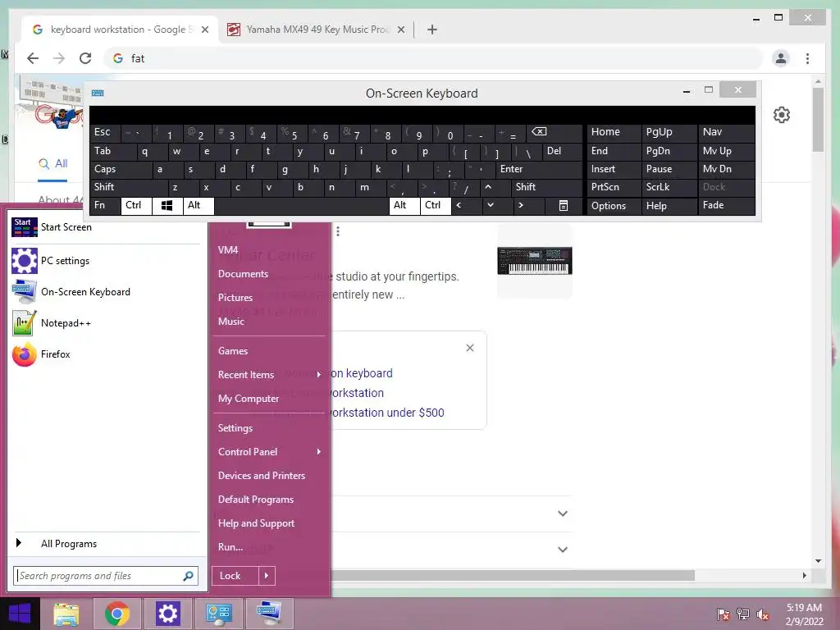Image resolution: width=840 pixels, height=630 pixels.
Task: Switch to keyboard workstation Google tab
Action: (x=121, y=30)
